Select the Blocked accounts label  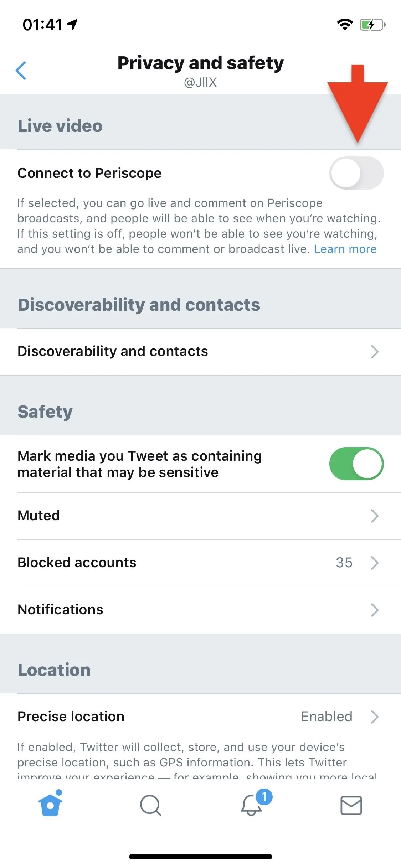click(77, 563)
